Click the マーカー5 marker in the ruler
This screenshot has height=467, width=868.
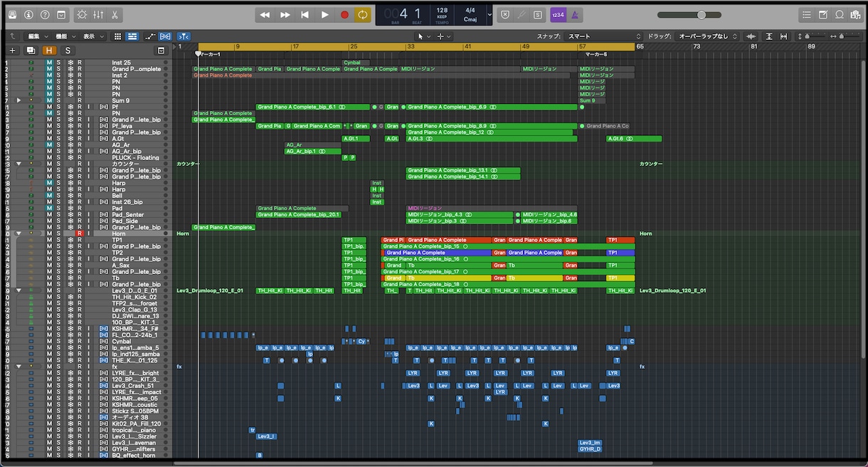pyautogui.click(x=596, y=54)
